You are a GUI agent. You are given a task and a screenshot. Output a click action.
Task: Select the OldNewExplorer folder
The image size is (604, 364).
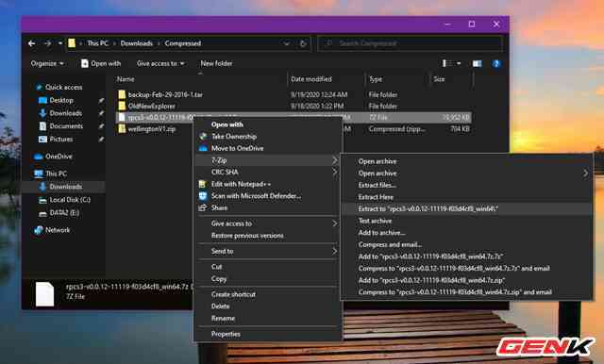tap(151, 107)
